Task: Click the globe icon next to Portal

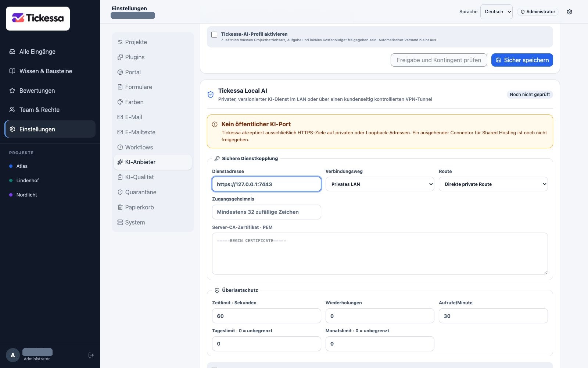Action: click(120, 72)
